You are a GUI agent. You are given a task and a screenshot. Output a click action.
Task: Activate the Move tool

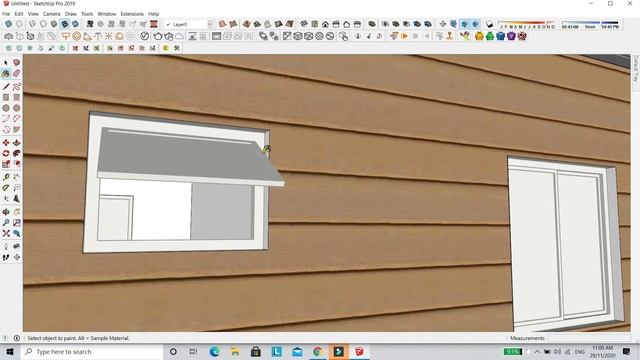point(6,142)
